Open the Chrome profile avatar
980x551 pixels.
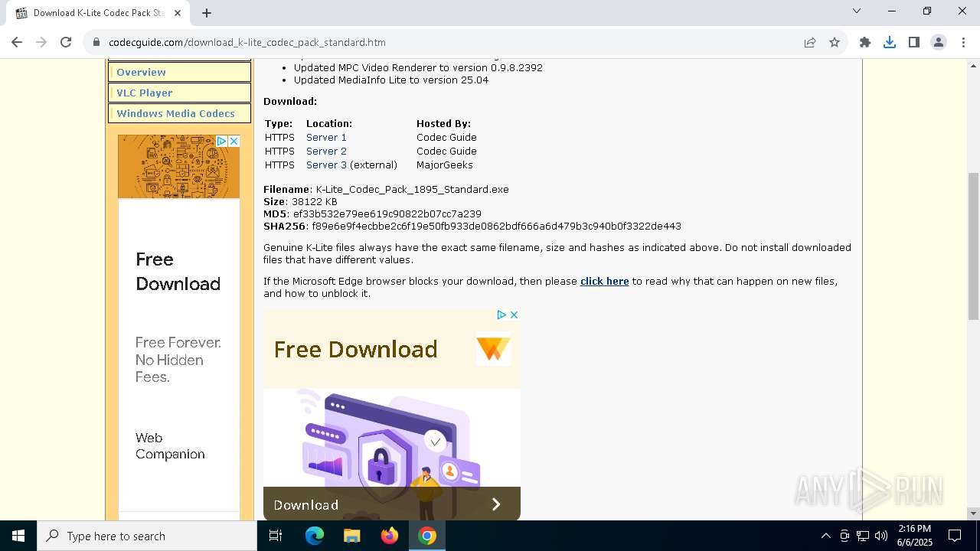point(939,42)
